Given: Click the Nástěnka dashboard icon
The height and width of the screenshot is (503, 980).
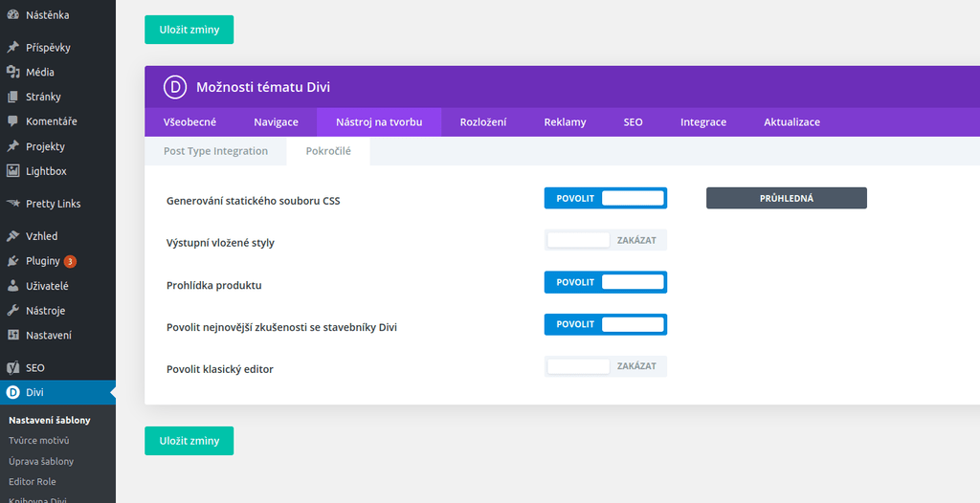Looking at the screenshot, I should pyautogui.click(x=12, y=15).
